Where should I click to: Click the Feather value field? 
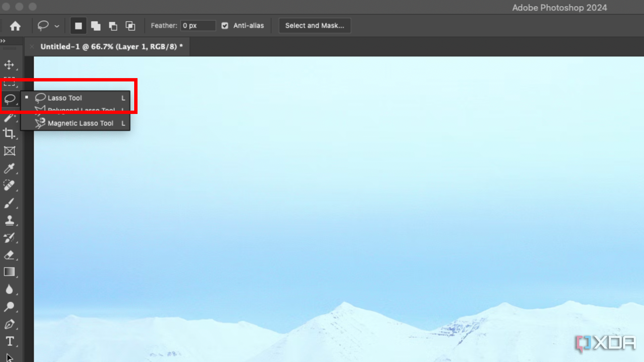(198, 25)
